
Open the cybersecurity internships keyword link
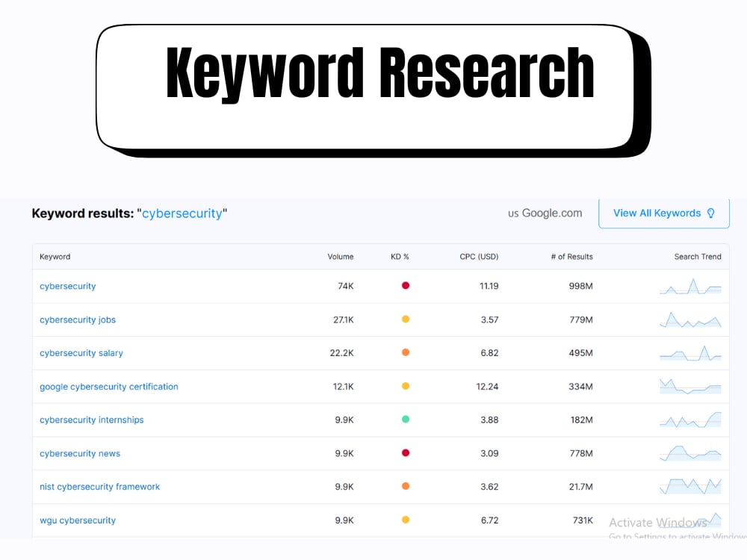[x=91, y=420]
